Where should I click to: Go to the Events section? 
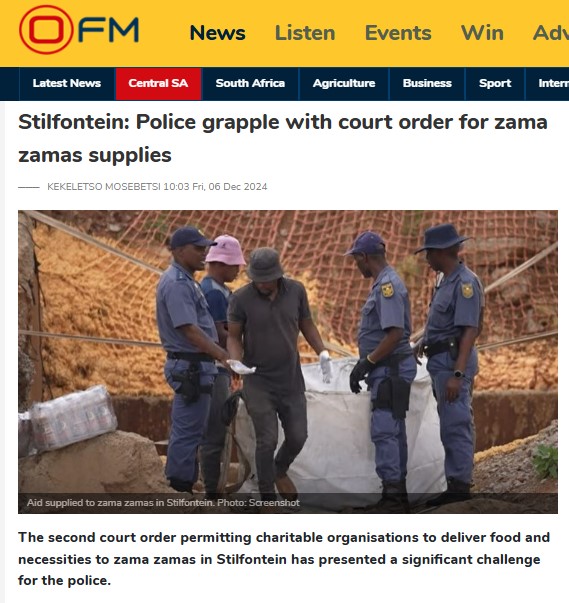pos(398,33)
